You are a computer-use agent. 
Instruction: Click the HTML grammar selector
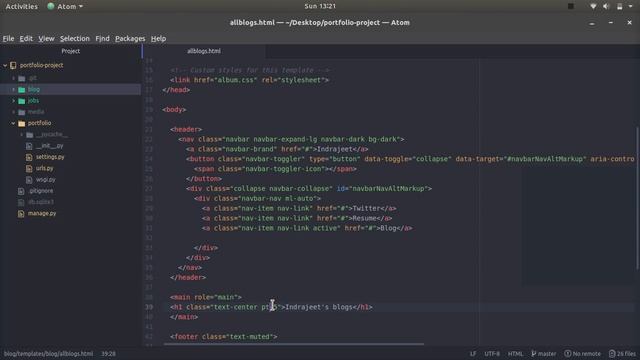click(x=515, y=353)
